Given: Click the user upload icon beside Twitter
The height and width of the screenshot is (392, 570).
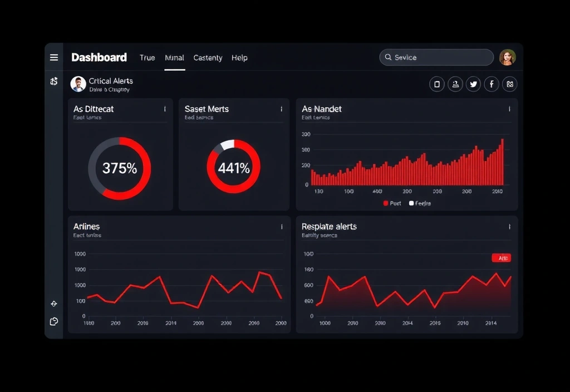Looking at the screenshot, I should click(x=455, y=84).
